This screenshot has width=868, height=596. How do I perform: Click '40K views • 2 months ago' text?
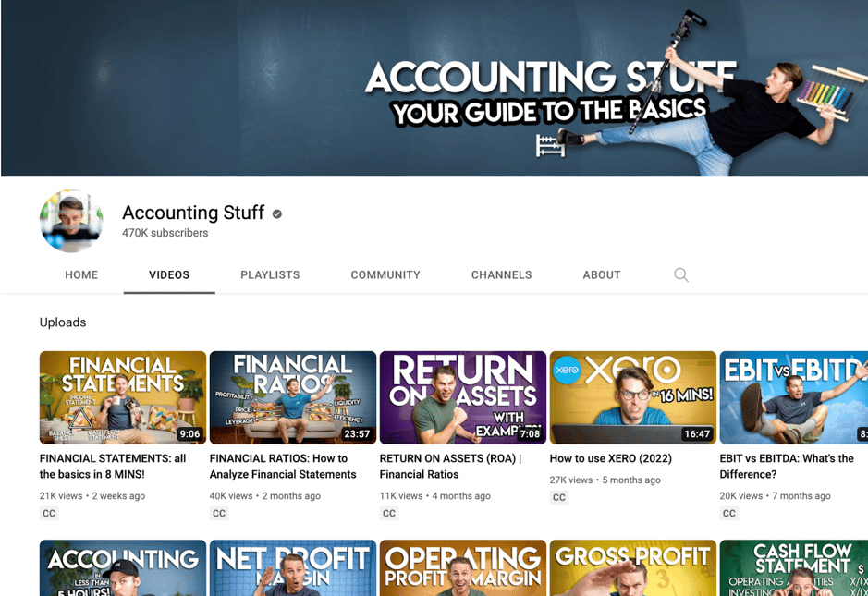264,496
